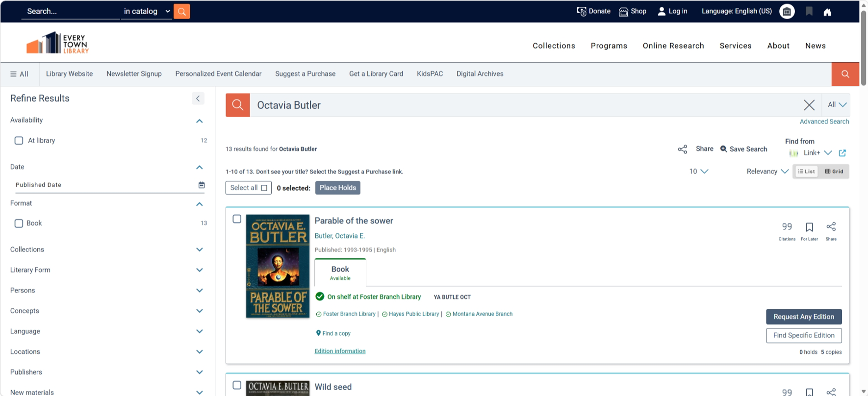The width and height of the screenshot is (868, 396).
Task: Open the News menu
Action: [x=815, y=46]
